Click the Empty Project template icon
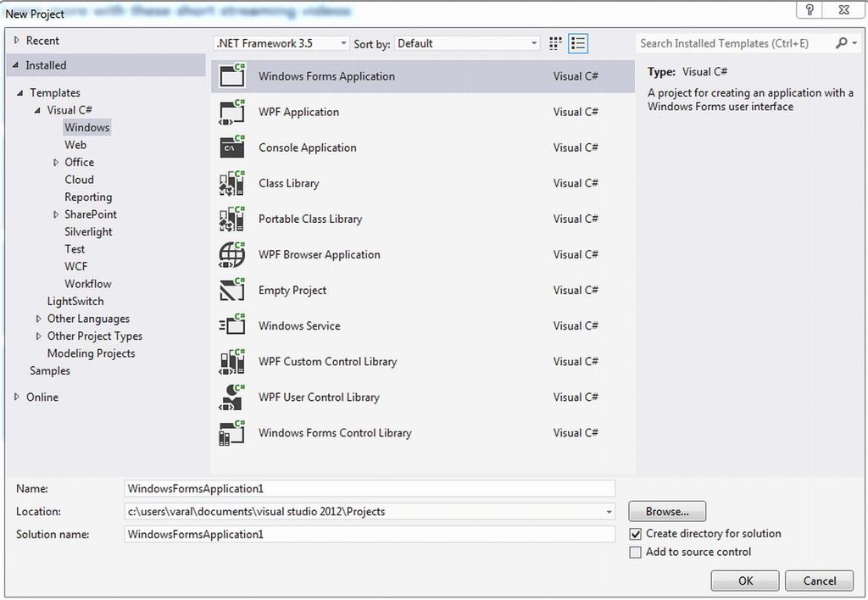 (232, 290)
